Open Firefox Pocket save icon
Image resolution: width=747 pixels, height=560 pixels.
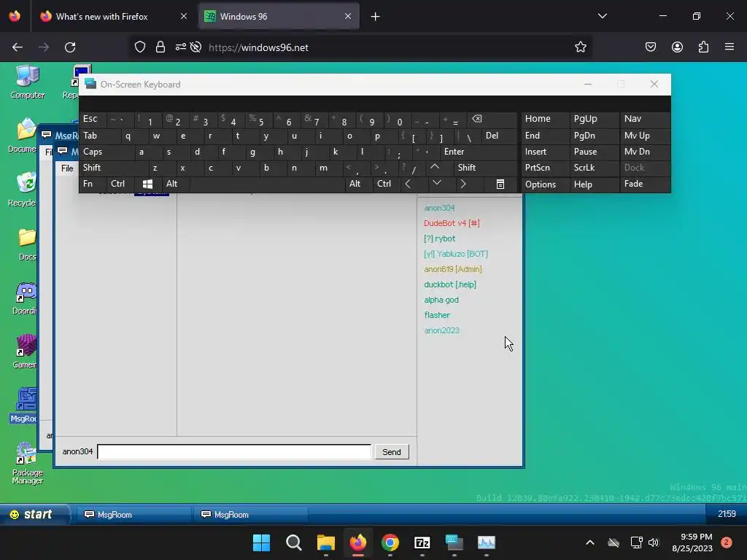(651, 47)
